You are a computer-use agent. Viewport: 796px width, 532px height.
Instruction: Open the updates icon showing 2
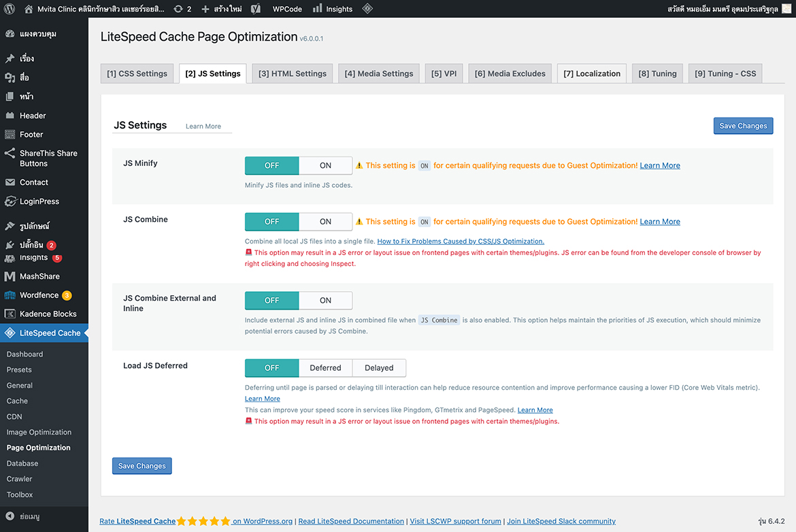click(178, 9)
